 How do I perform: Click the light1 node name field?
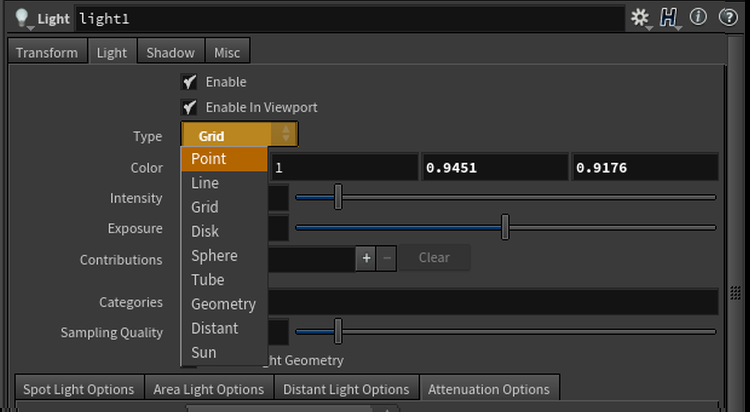[x=350, y=18]
